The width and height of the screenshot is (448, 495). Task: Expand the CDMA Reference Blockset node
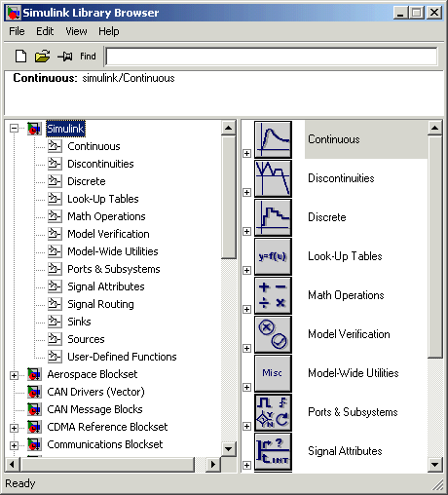click(14, 428)
